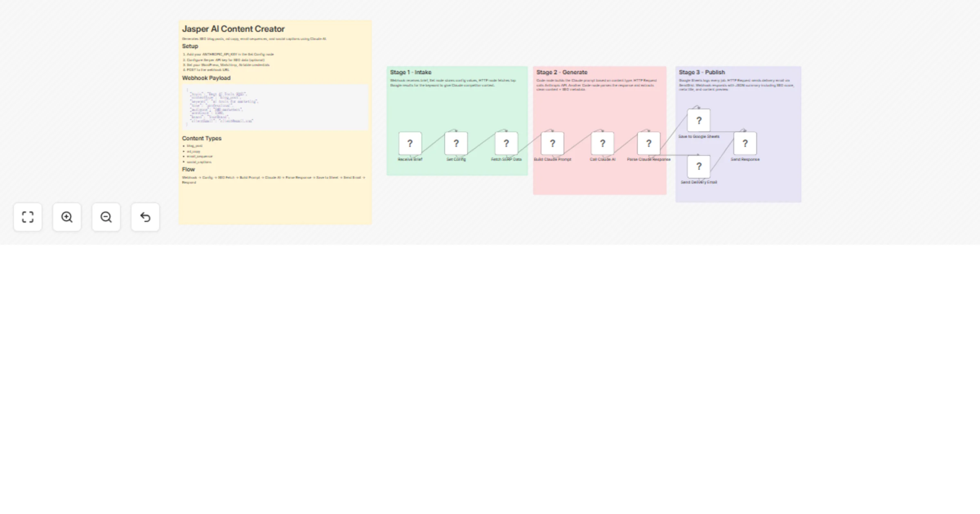Click the Content Types heading
The width and height of the screenshot is (980, 514).
202,138
